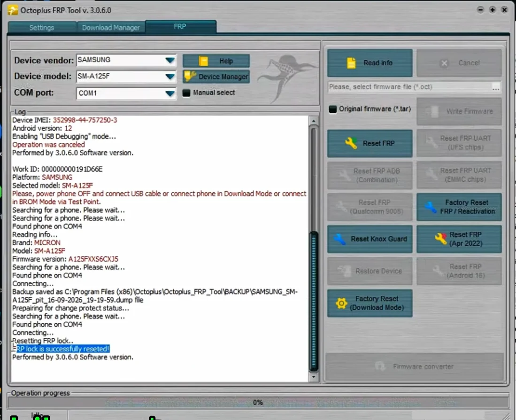
Task: Open the Device Manager
Action: 216,77
